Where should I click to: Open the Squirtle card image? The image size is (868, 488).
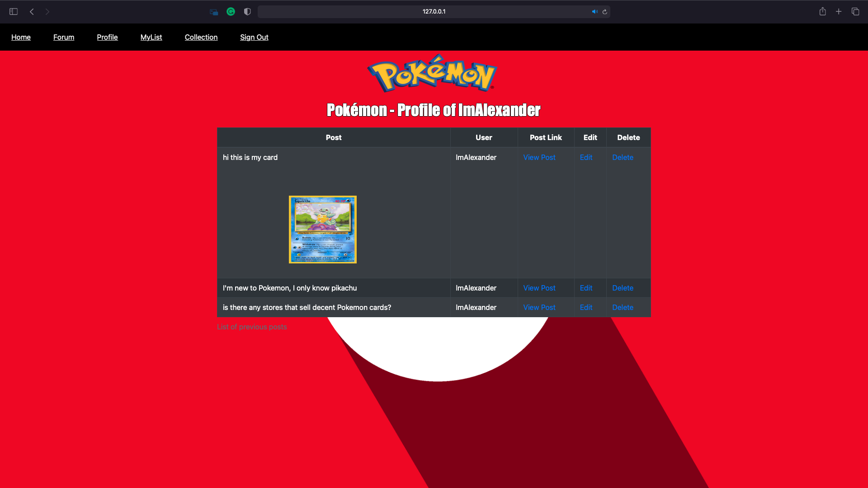323,230
